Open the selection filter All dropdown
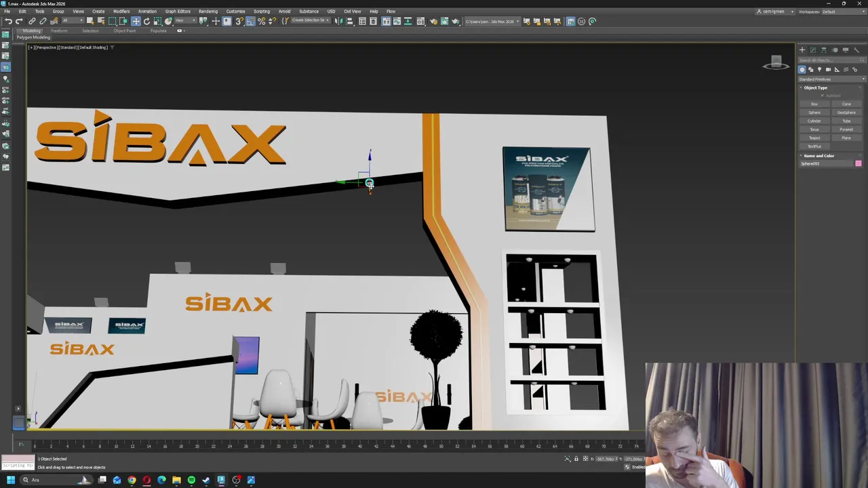The image size is (868, 488). click(73, 21)
